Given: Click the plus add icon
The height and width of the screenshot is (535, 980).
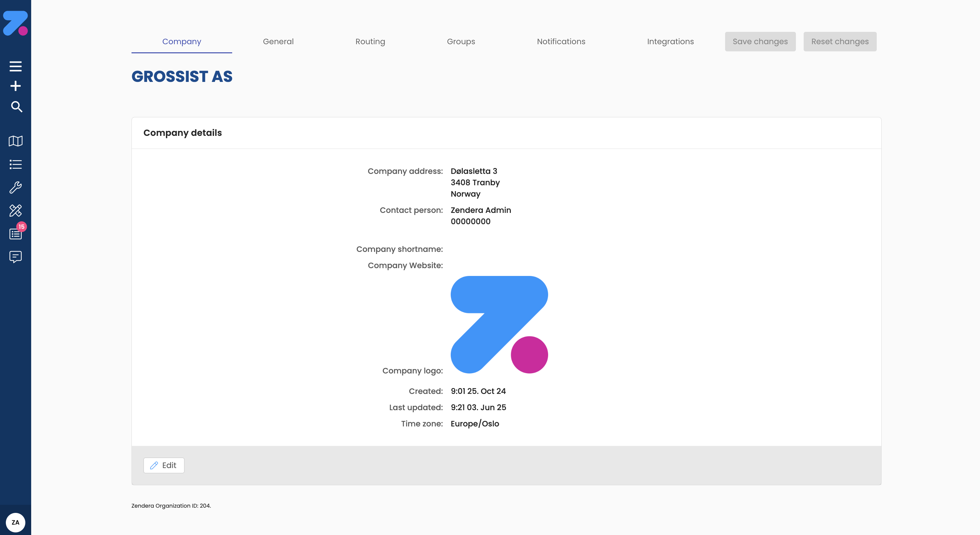Looking at the screenshot, I should click(15, 86).
